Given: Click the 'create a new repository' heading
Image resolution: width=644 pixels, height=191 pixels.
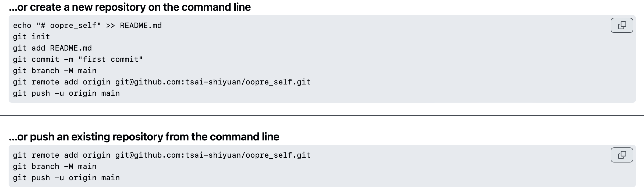Looking at the screenshot, I should pos(130,7).
